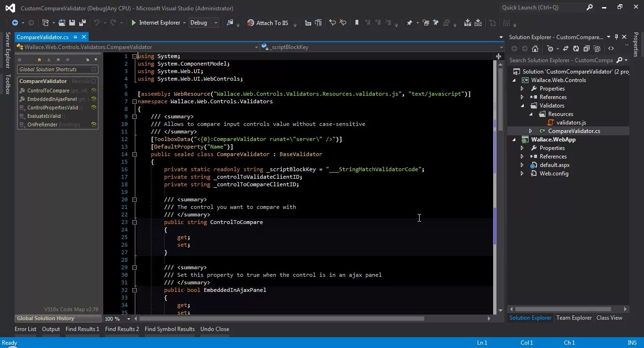Toggle Show All Files in Solution Explorer
This screenshot has width=644, height=348.
coord(597,49)
